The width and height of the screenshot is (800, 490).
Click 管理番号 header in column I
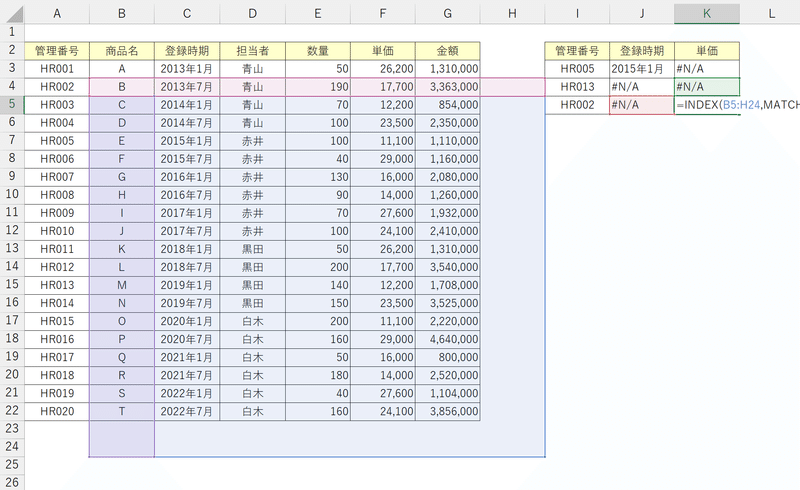[577, 51]
